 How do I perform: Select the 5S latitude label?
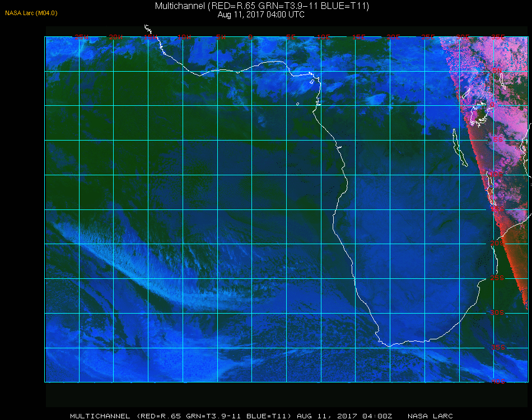pyautogui.click(x=498, y=140)
